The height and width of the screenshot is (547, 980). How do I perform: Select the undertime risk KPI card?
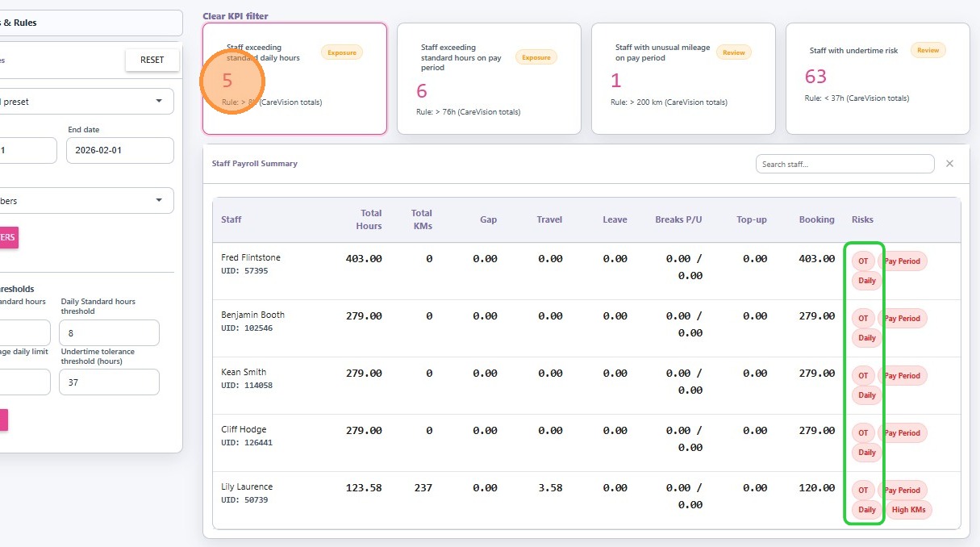(878, 78)
